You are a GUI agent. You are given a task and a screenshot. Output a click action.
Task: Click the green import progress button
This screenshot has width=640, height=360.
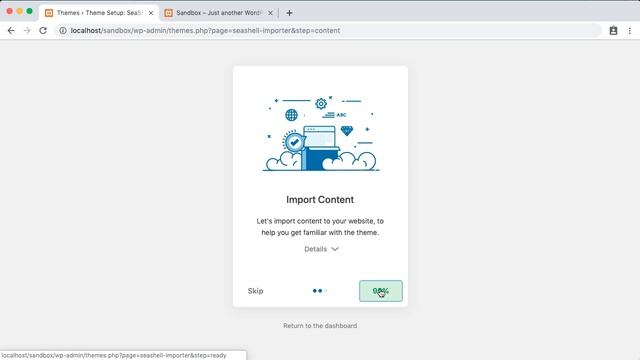tap(381, 291)
